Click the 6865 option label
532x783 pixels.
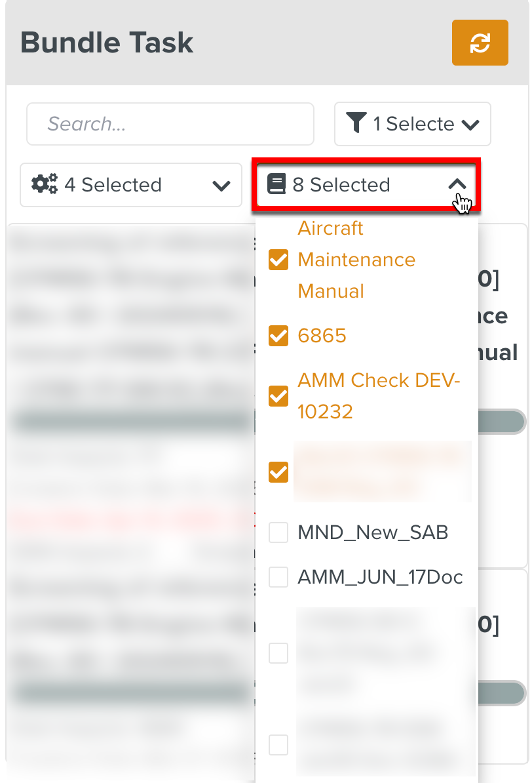(x=322, y=336)
